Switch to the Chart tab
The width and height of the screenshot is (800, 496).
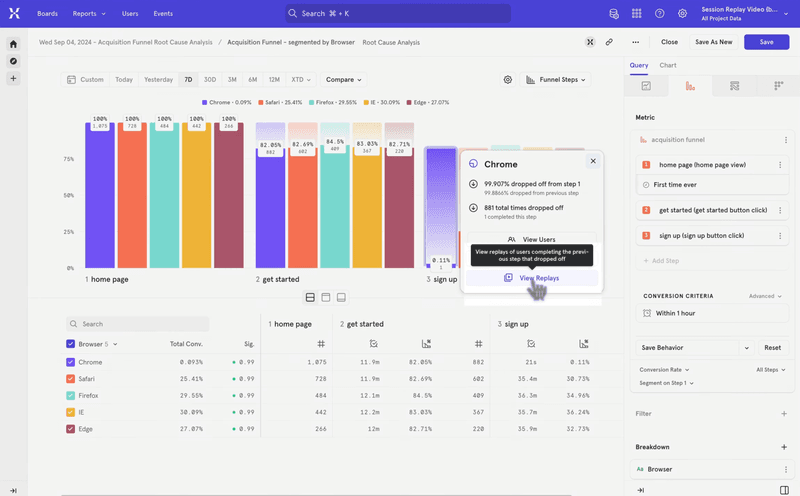668,65
